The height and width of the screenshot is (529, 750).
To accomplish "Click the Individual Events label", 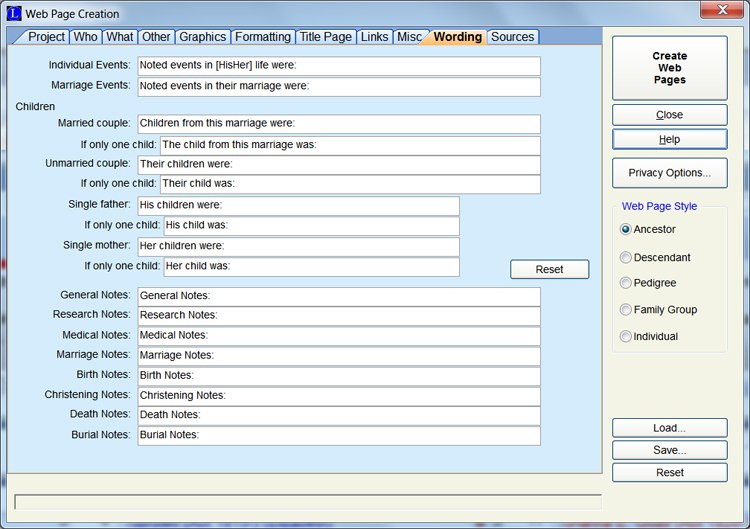I will 89,65.
